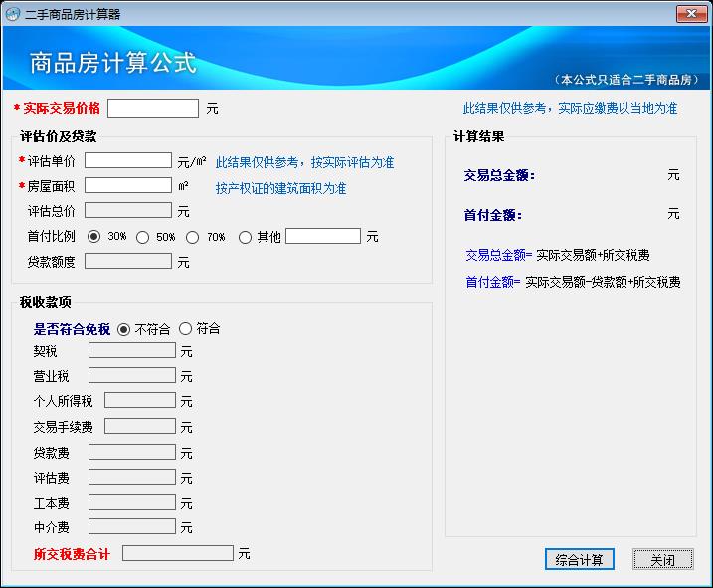Select the 70% down payment ratio
Screen dimensions: 713x588
coord(192,237)
